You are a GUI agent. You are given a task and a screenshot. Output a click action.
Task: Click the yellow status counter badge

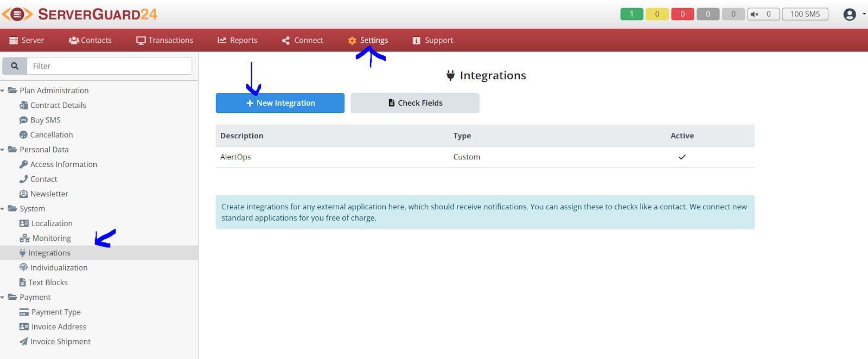[x=657, y=14]
